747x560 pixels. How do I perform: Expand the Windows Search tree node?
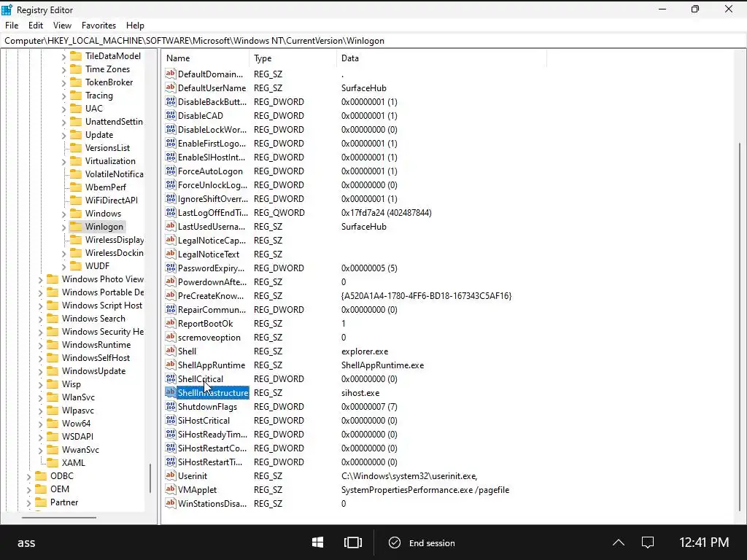pyautogui.click(x=41, y=319)
